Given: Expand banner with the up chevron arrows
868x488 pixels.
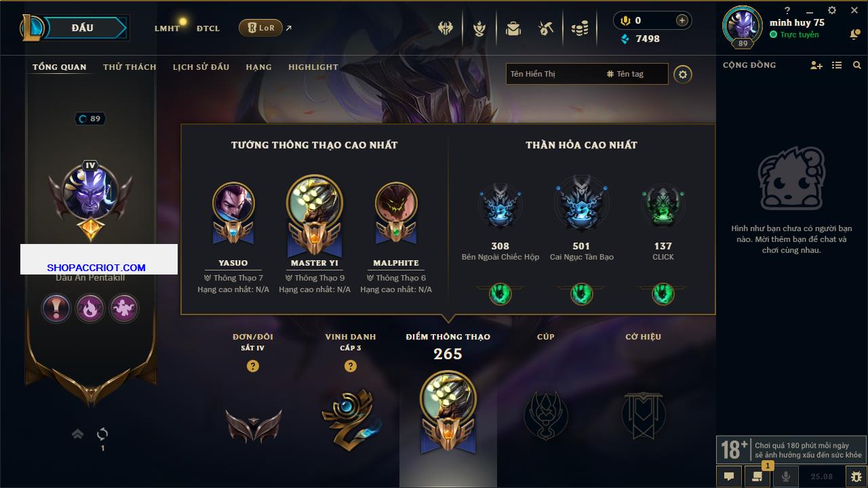Looking at the screenshot, I should (x=78, y=434).
